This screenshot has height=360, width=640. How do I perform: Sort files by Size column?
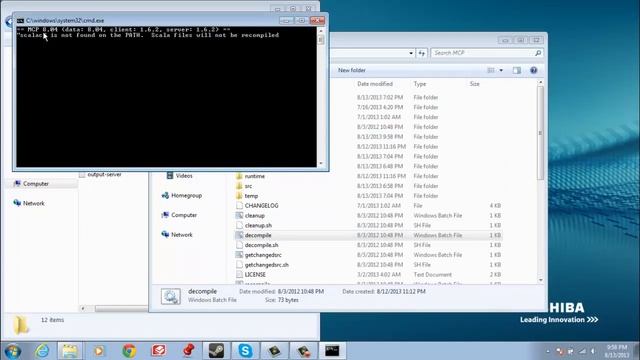tap(474, 84)
